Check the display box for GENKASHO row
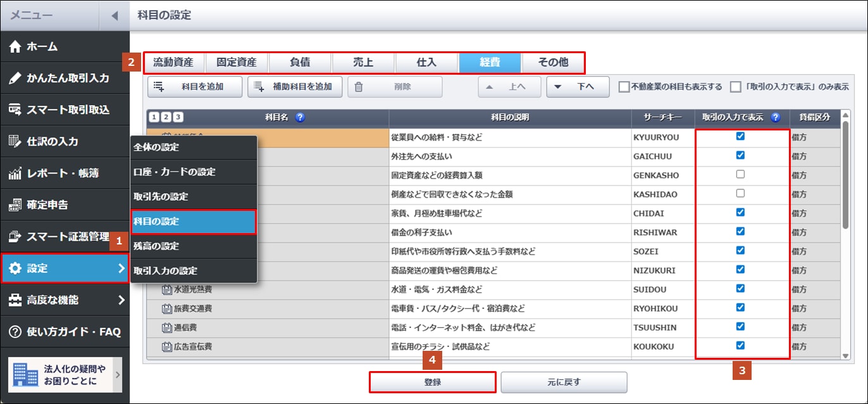This screenshot has height=404, width=868. tap(740, 174)
